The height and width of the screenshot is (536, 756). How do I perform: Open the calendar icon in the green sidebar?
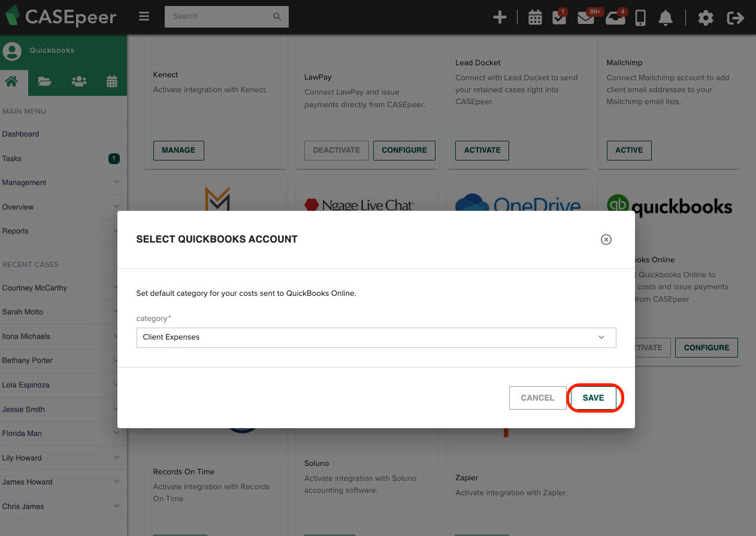(x=112, y=80)
